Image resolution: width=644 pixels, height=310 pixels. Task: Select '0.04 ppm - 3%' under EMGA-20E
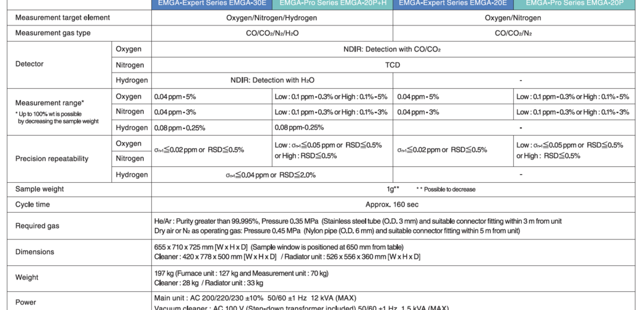tap(418, 112)
